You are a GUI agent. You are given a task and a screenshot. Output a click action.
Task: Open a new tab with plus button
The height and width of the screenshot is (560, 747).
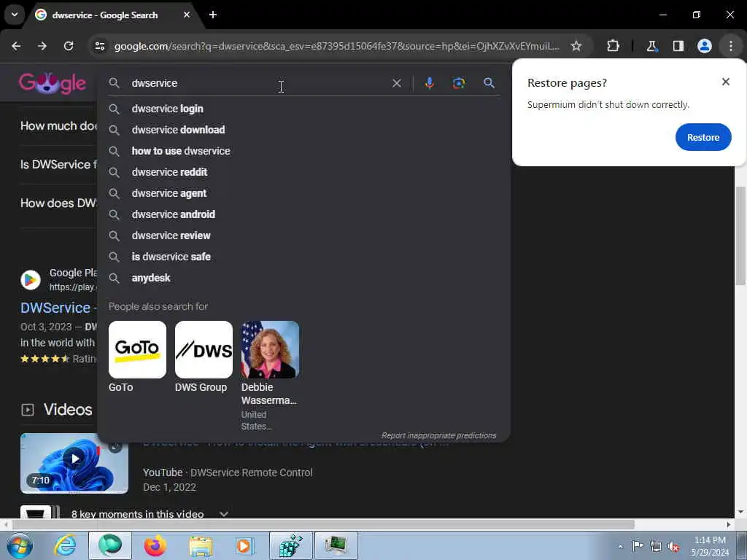(213, 15)
